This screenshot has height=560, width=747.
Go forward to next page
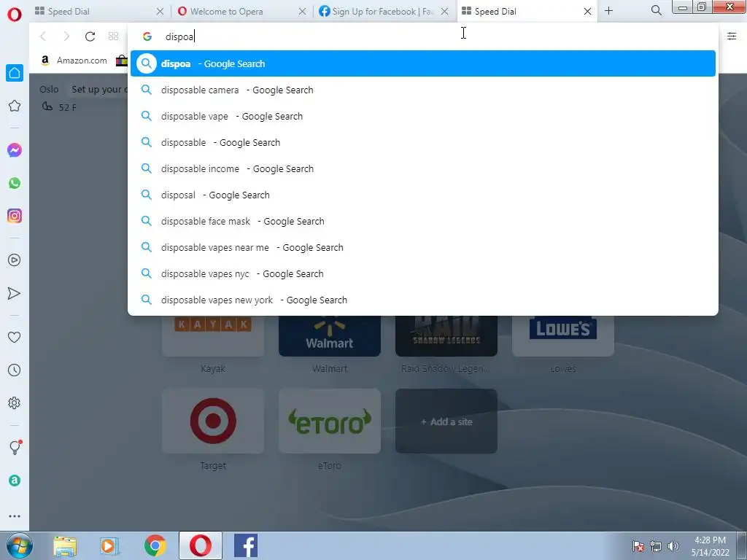(66, 36)
